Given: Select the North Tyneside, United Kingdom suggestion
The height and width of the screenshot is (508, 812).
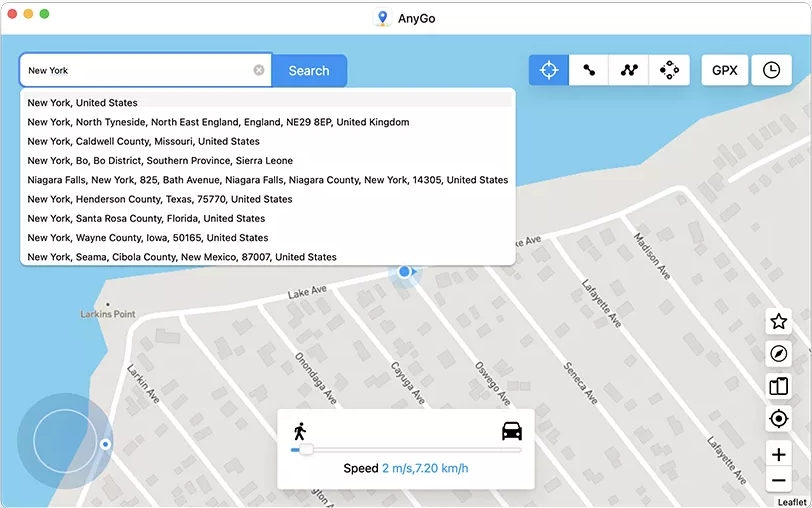Looking at the screenshot, I should coord(268,122).
